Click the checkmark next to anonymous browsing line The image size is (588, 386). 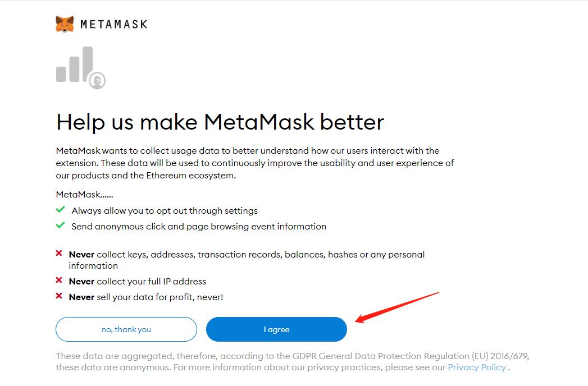click(60, 226)
